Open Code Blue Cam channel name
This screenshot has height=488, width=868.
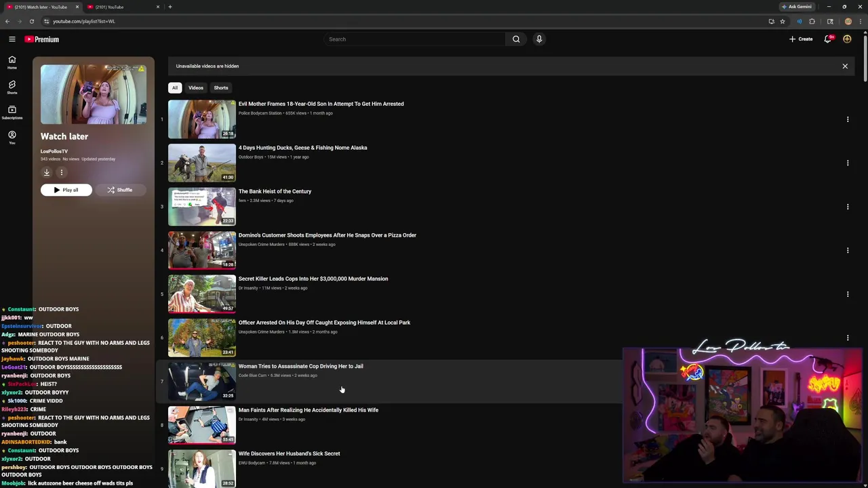[252, 375]
